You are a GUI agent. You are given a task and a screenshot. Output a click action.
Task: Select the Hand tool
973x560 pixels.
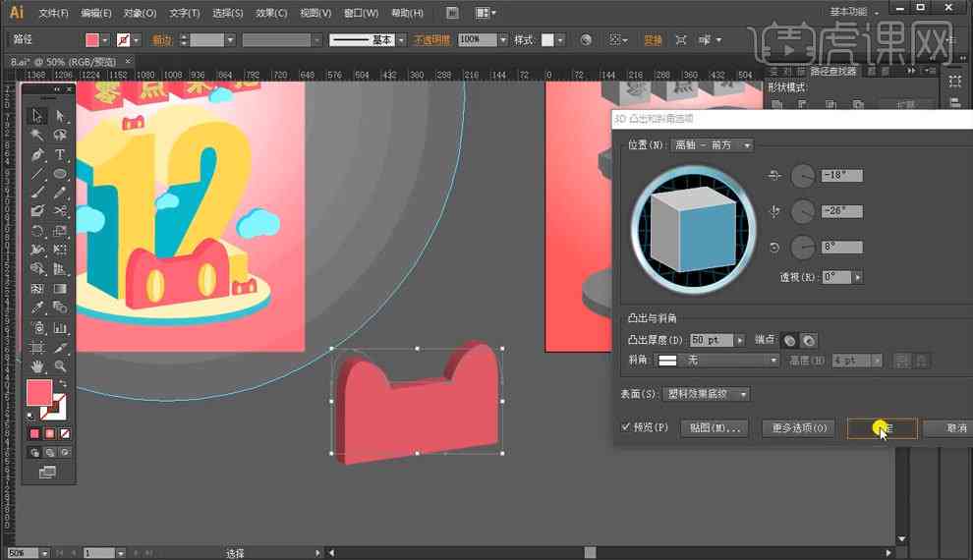(36, 365)
